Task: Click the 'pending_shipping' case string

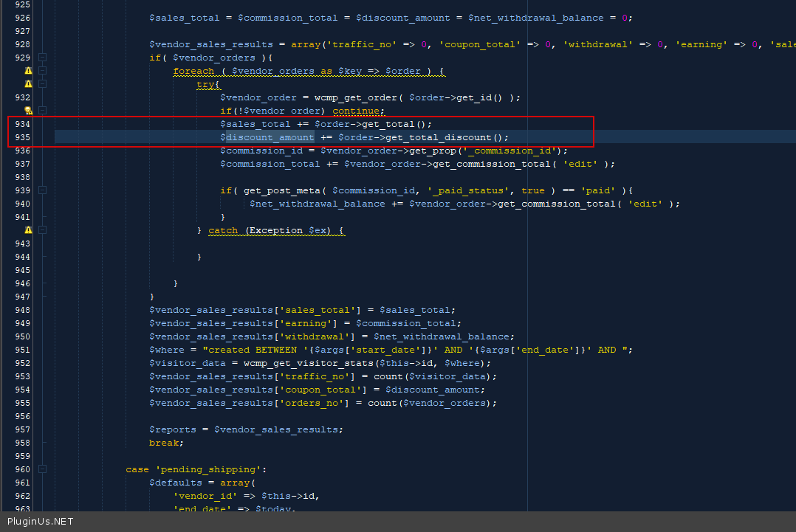Action: click(x=208, y=469)
